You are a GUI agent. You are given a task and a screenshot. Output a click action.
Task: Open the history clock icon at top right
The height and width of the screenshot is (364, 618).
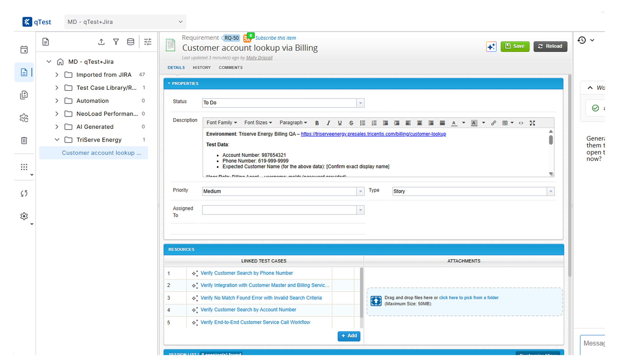point(582,40)
